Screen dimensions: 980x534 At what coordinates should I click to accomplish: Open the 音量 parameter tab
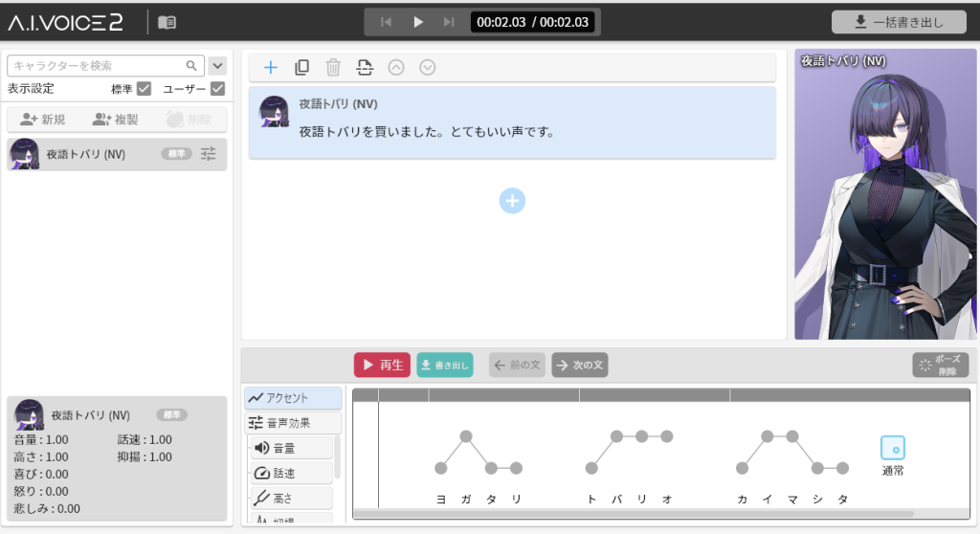[x=292, y=448]
